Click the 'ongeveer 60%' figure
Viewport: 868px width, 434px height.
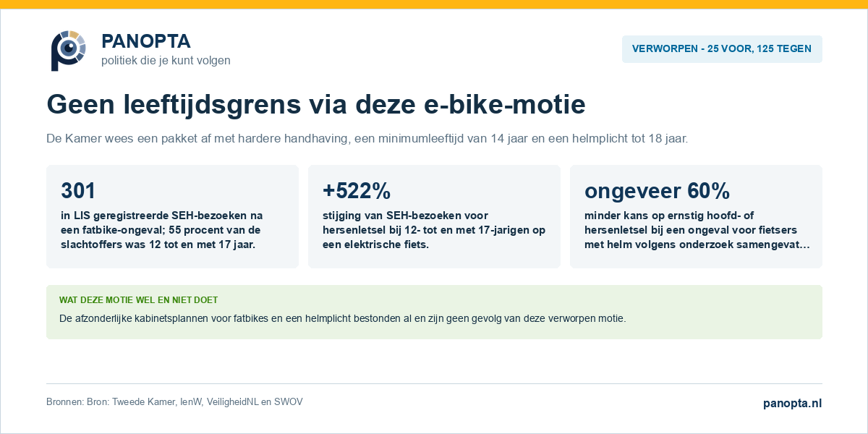[657, 191]
